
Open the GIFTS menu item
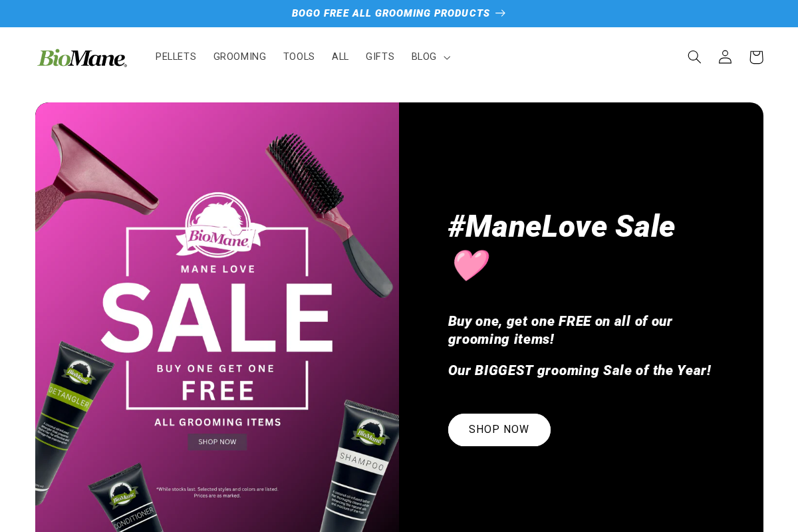380,57
